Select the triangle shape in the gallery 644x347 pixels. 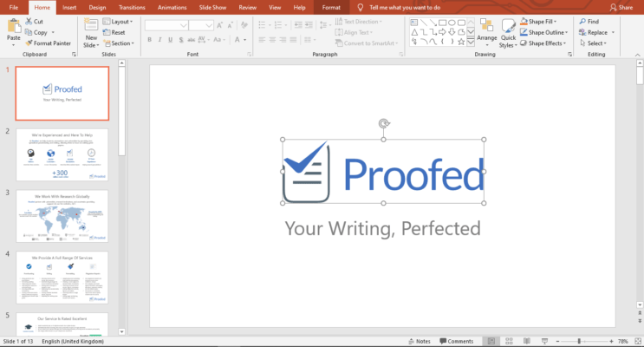(x=414, y=32)
